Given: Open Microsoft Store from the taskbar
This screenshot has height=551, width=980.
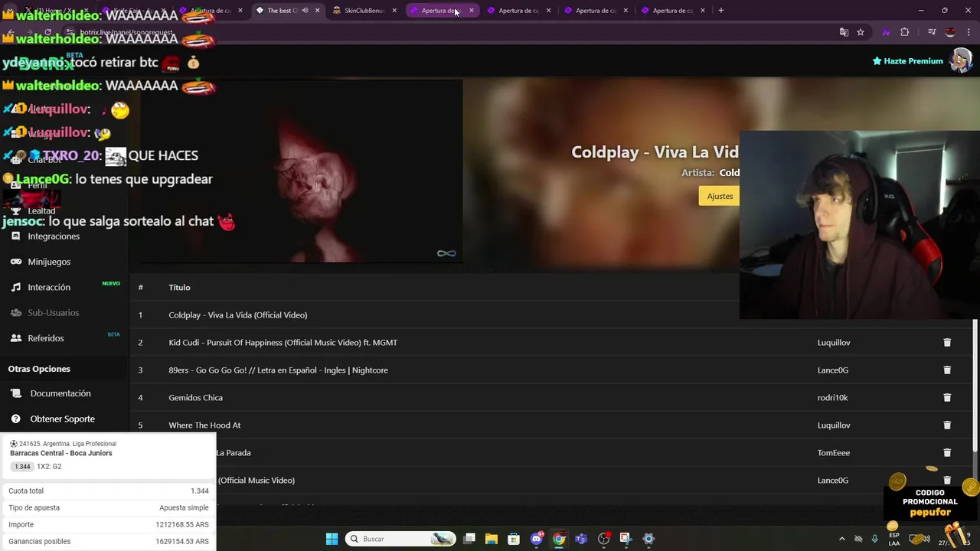Looking at the screenshot, I should [x=514, y=539].
